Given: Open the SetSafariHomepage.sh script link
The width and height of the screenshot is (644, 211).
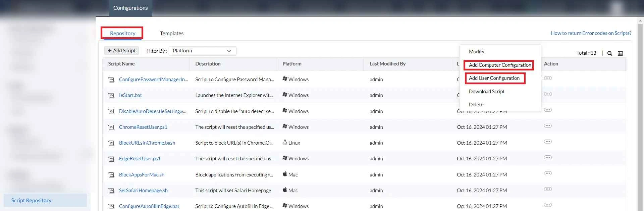Looking at the screenshot, I should click(x=143, y=191).
